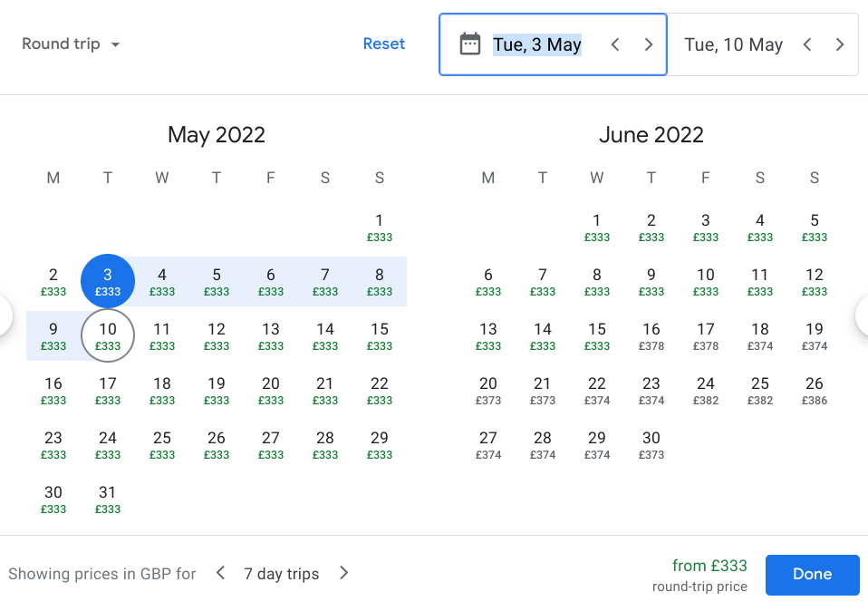The height and width of the screenshot is (611, 868).
Task: Choose June 1 on the calendar
Action: [x=597, y=227]
